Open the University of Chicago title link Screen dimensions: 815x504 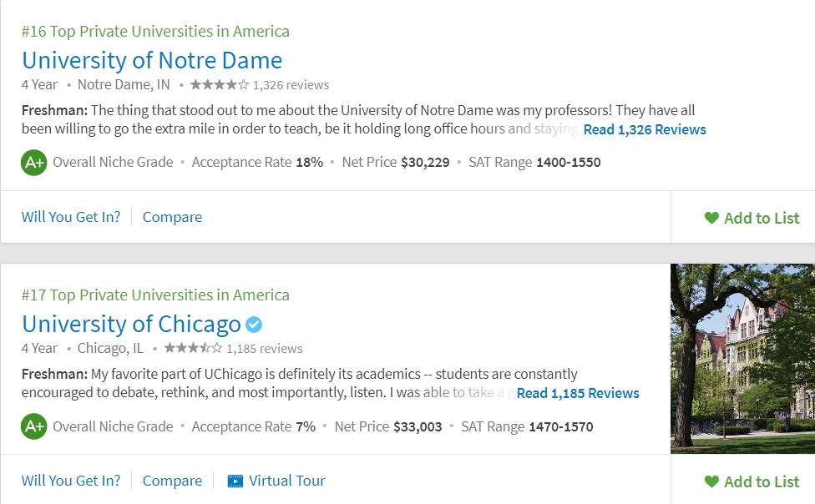click(131, 325)
